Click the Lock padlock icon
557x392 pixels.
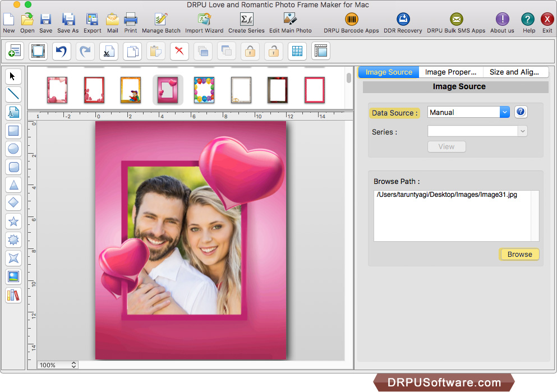[x=250, y=52]
